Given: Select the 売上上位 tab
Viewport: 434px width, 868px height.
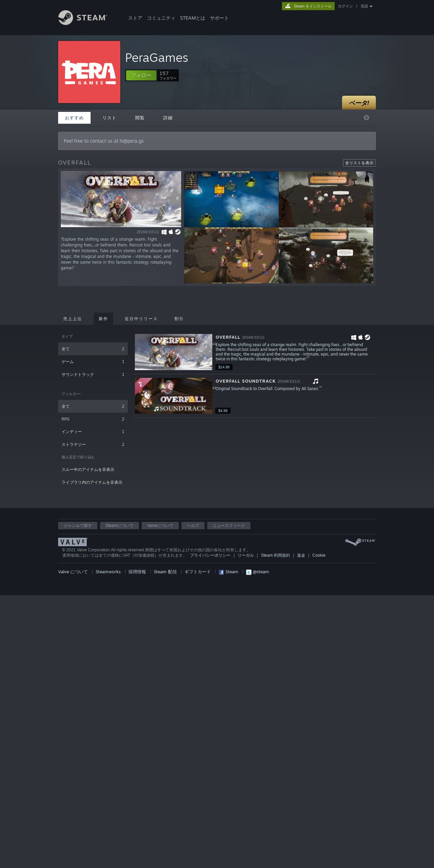Looking at the screenshot, I should pyautogui.click(x=72, y=319).
